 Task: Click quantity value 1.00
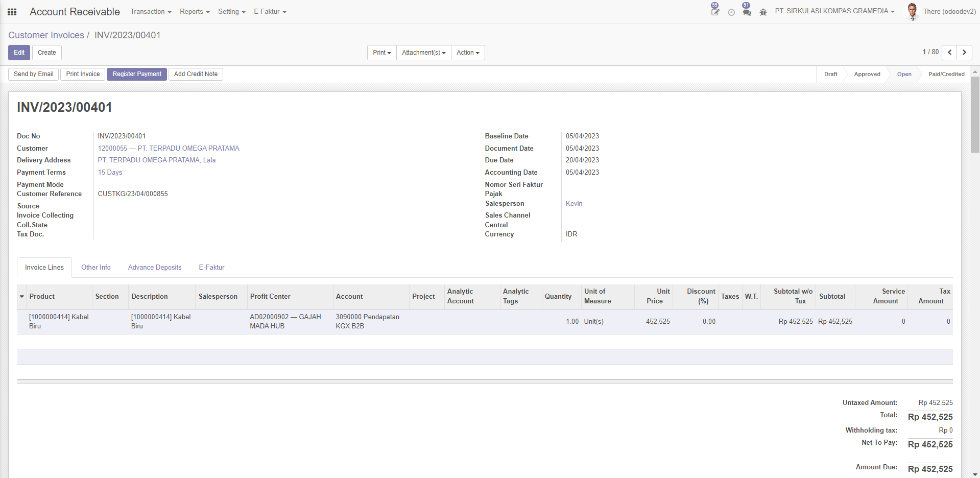(x=572, y=321)
